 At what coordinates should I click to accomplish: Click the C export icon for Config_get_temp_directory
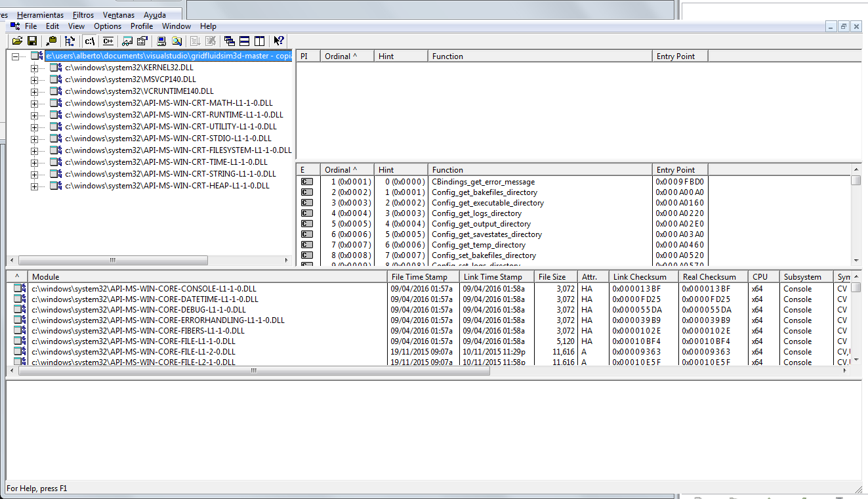click(306, 245)
